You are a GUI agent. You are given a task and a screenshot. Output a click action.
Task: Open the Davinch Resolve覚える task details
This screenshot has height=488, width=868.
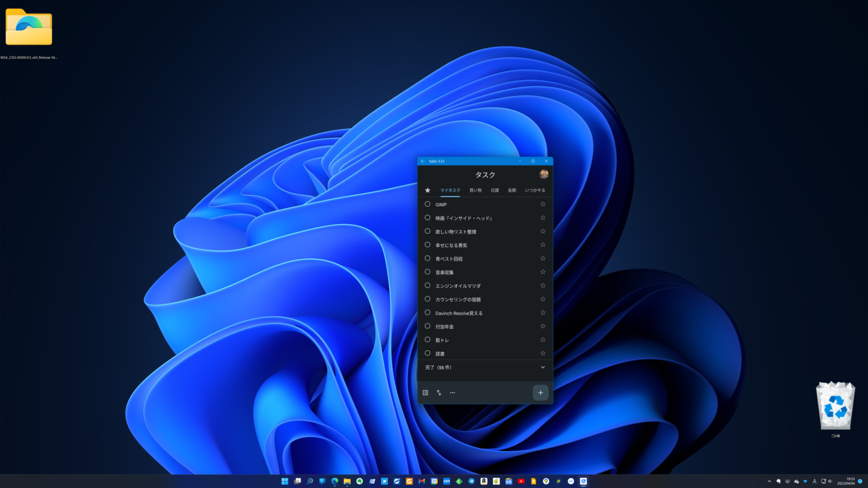click(459, 313)
